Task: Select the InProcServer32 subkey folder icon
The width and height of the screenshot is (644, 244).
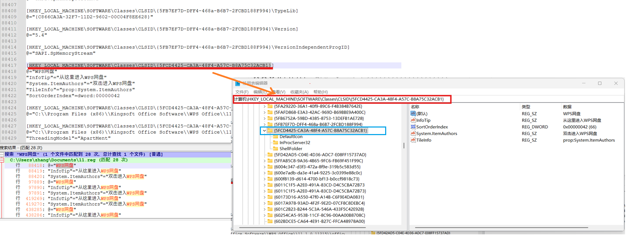Action: [x=275, y=143]
